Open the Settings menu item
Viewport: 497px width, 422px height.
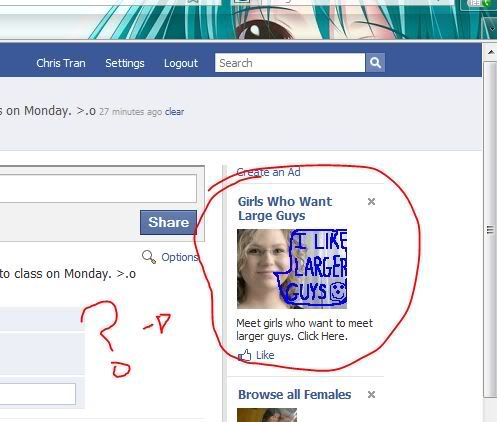point(125,63)
